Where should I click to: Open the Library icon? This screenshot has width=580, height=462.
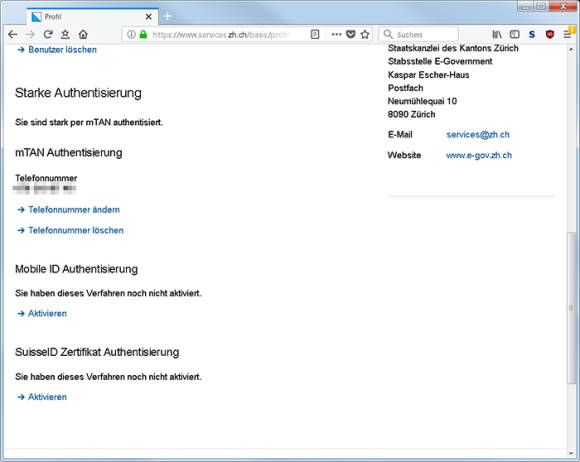point(497,34)
